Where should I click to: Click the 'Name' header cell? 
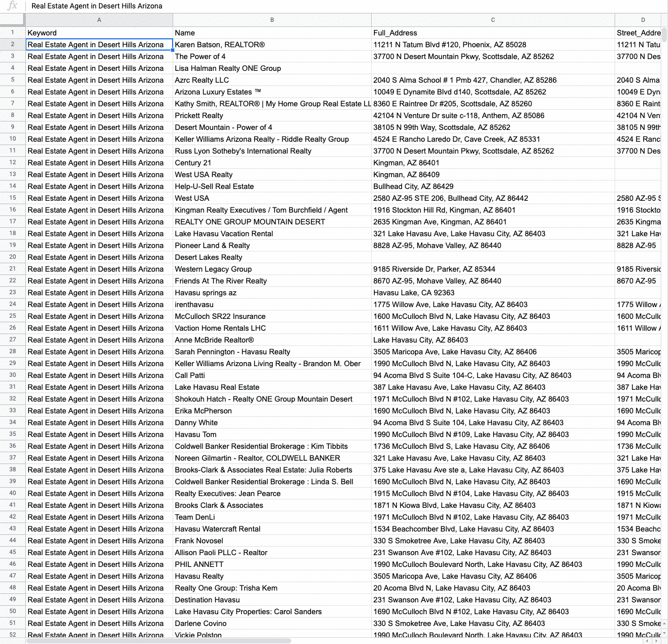[272, 33]
